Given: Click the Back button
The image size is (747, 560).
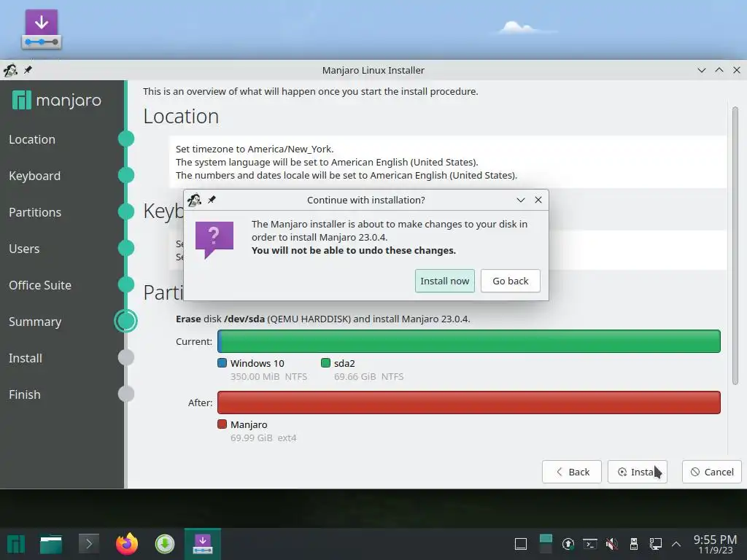Looking at the screenshot, I should [x=572, y=472].
